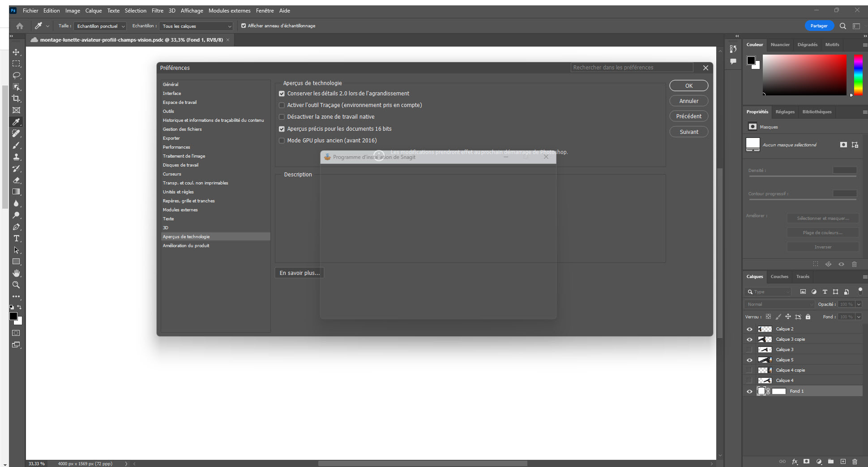Open the blend mode dropdown showing Normal
The image size is (868, 467).
click(778, 304)
